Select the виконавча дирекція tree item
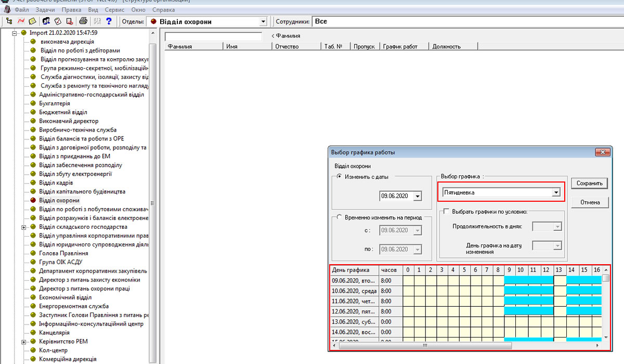The height and width of the screenshot is (364, 624). (67, 42)
